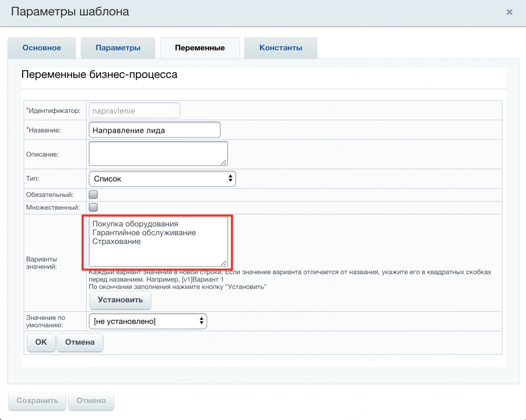Click into the Описание text area
The height and width of the screenshot is (420, 526).
[158, 154]
